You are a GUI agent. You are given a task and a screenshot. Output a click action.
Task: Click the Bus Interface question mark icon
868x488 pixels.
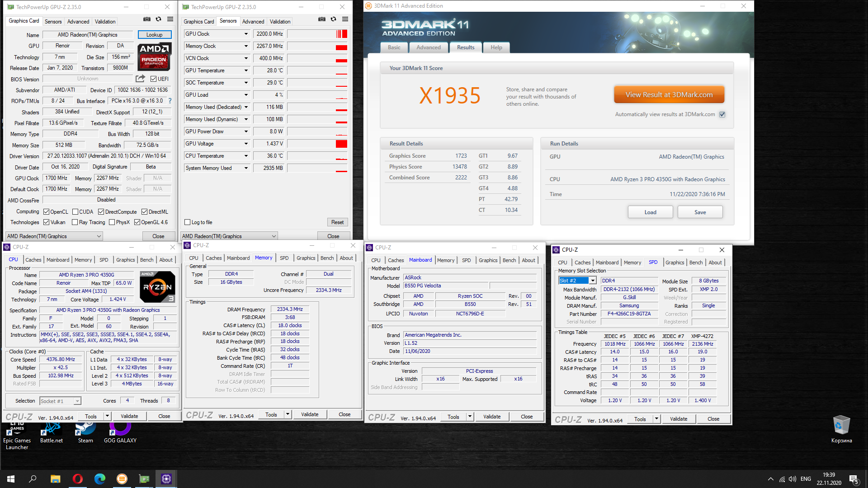[x=170, y=101]
